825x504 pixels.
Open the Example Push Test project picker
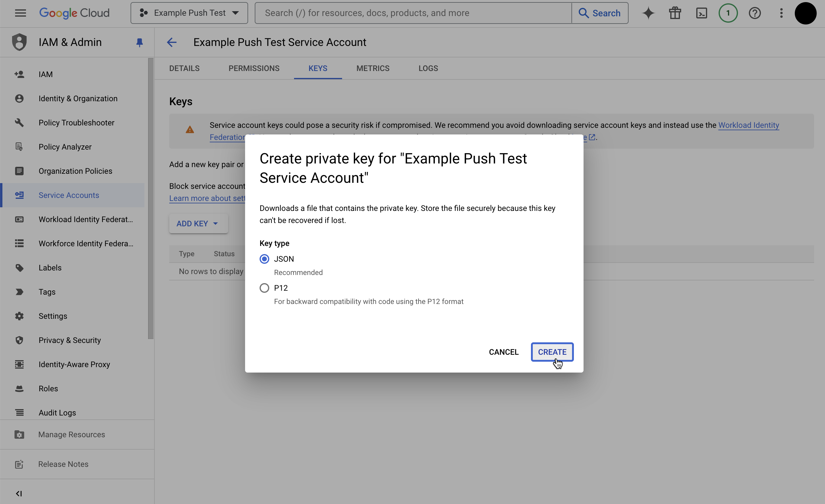coord(189,13)
